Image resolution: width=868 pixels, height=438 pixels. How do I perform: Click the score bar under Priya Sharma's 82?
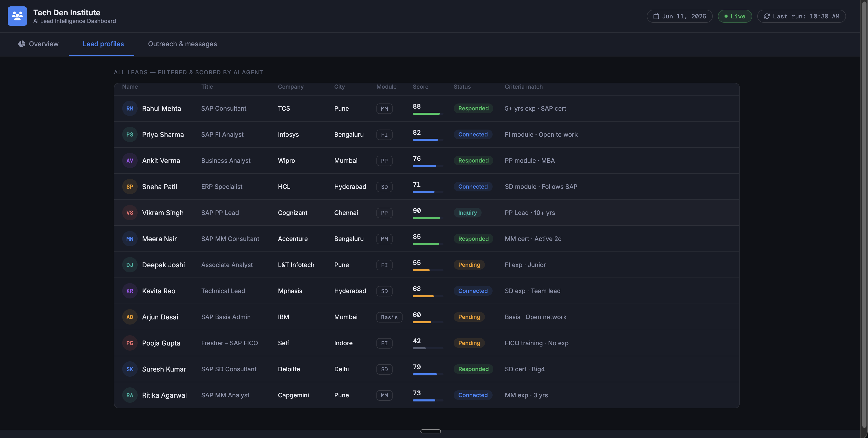[428, 140]
